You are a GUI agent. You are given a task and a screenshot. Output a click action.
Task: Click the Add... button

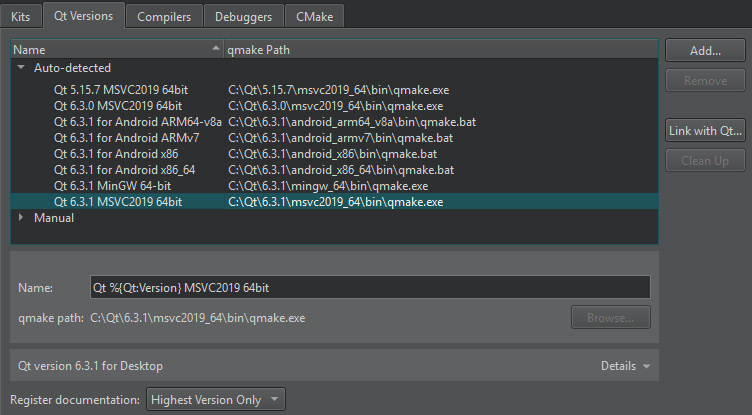[706, 50]
